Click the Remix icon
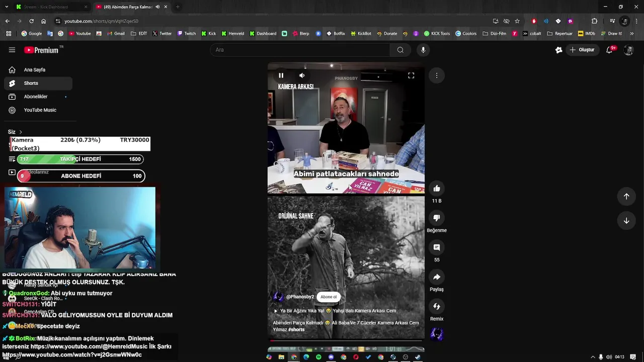The height and width of the screenshot is (362, 644). point(437,307)
